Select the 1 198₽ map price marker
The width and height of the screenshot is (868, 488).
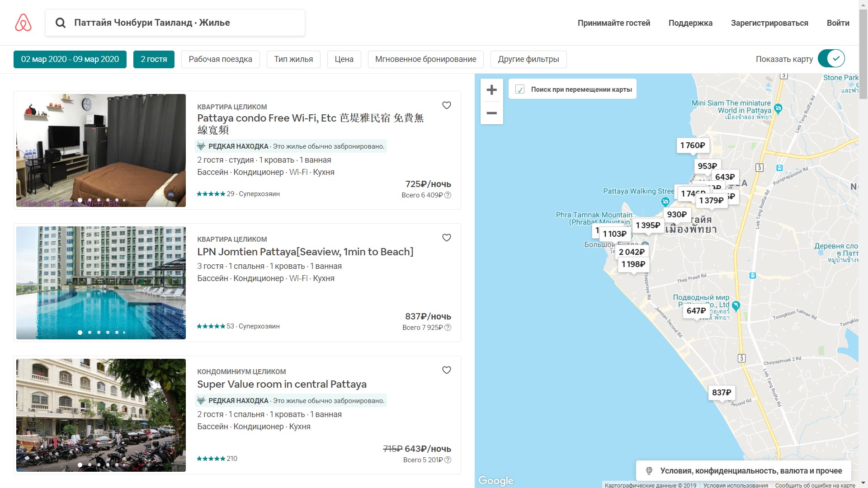(633, 264)
